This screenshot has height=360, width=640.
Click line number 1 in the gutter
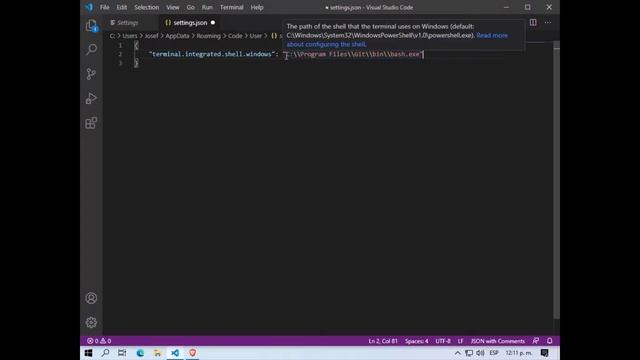120,45
